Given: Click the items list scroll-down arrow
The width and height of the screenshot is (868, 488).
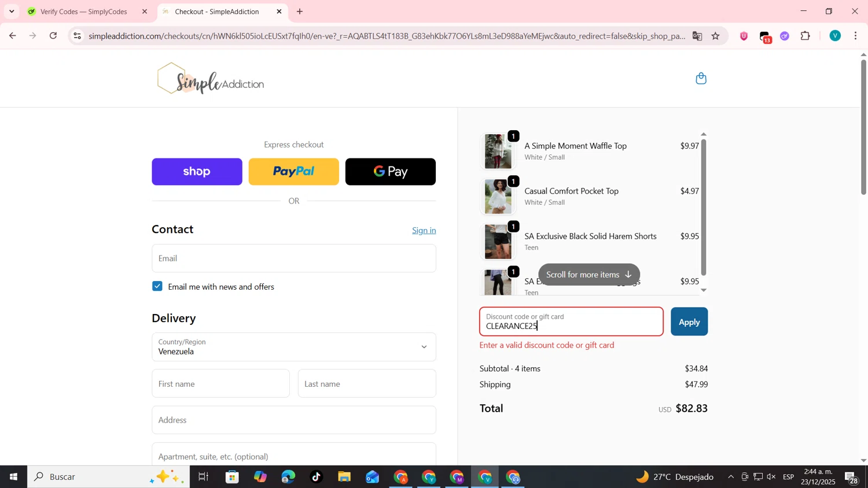Looking at the screenshot, I should pos(704,290).
